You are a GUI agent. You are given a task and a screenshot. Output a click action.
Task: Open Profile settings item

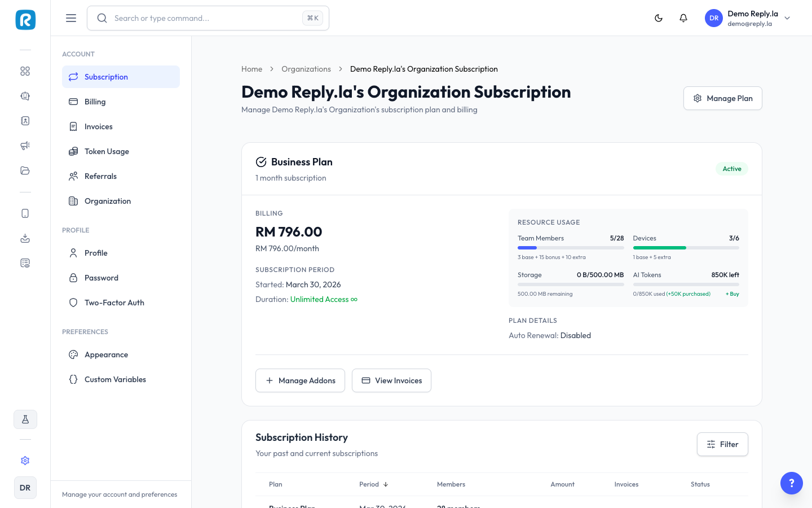pyautogui.click(x=121, y=253)
